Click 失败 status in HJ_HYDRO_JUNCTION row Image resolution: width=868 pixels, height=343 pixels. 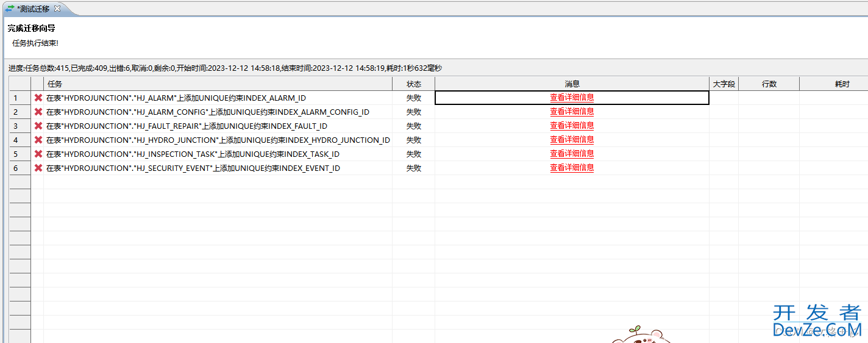pos(414,140)
